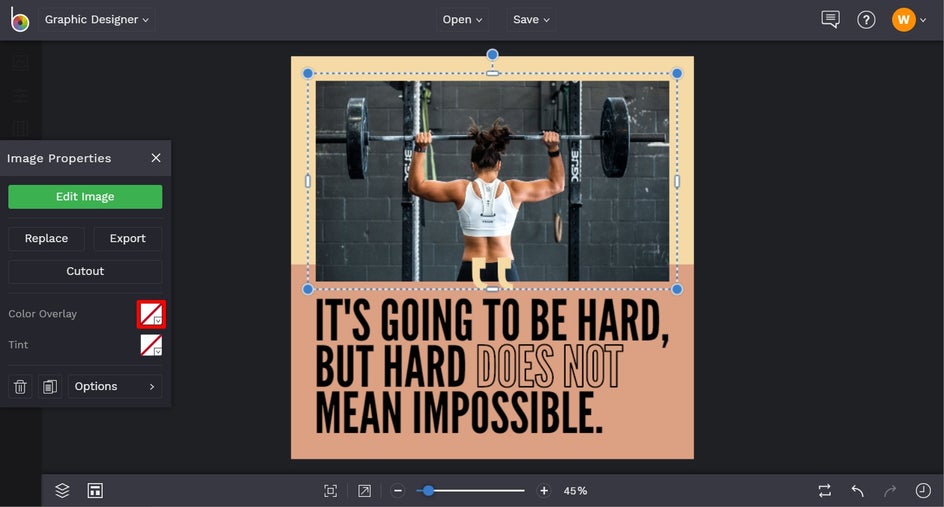This screenshot has width=944, height=507.
Task: Click the fit to screen icon
Action: click(x=331, y=491)
